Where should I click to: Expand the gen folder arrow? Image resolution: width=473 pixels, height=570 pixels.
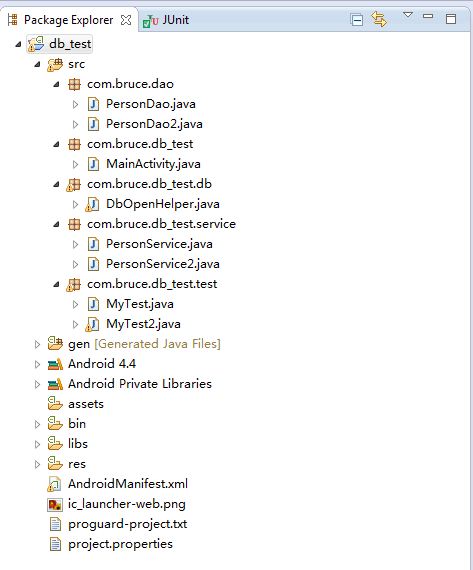click(37, 344)
